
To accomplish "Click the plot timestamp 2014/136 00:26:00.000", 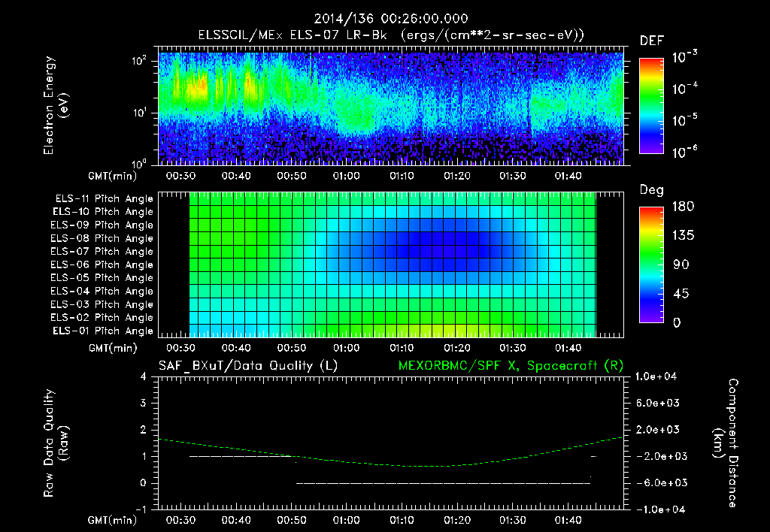I will pos(391,19).
